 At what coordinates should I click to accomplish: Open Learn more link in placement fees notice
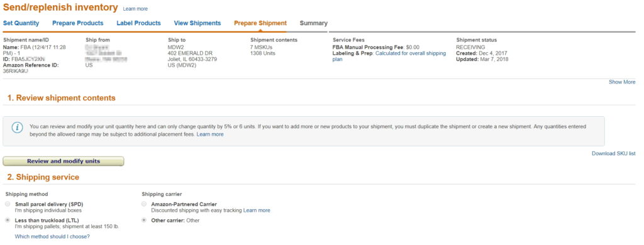point(210,134)
